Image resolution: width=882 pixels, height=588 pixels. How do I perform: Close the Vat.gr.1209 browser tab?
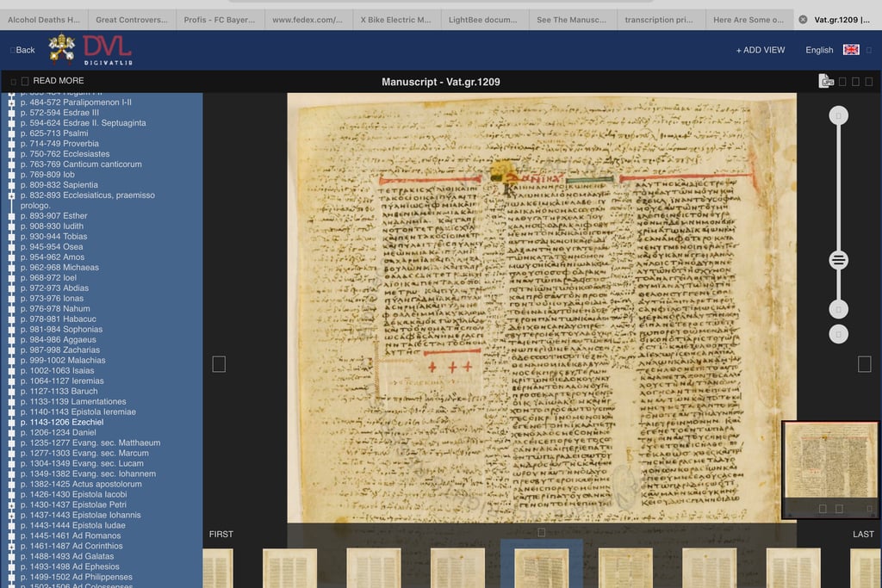pos(804,20)
